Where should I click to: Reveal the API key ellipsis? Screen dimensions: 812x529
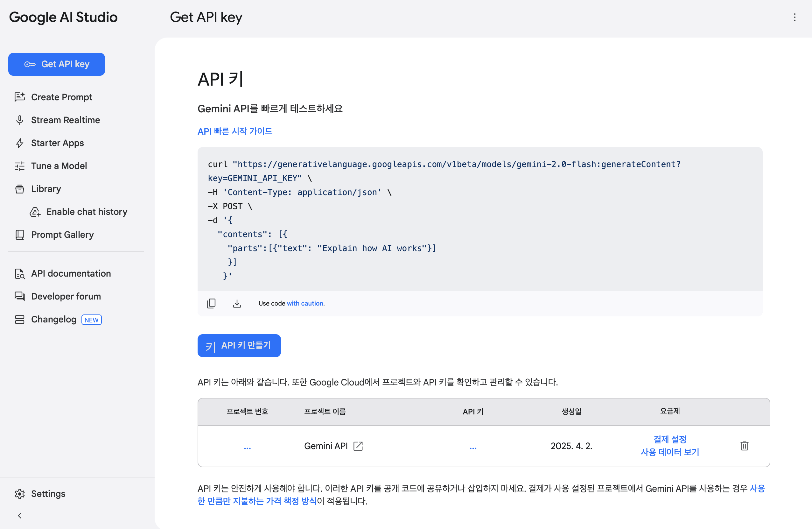click(x=473, y=448)
